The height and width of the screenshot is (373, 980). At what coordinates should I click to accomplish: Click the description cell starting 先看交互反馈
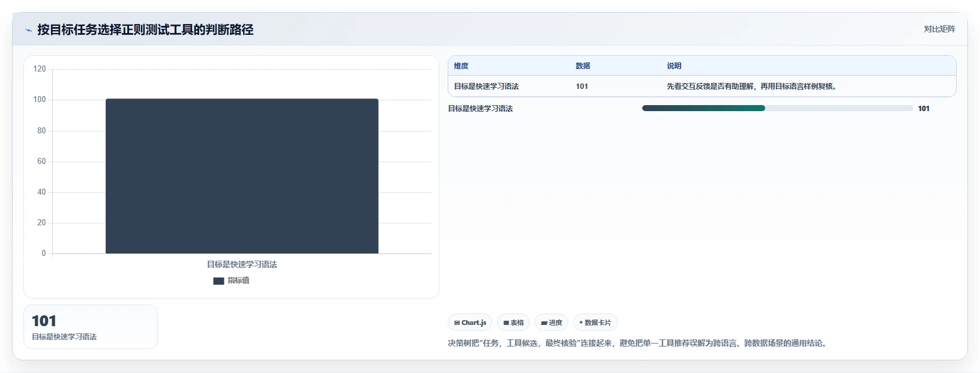coord(752,86)
